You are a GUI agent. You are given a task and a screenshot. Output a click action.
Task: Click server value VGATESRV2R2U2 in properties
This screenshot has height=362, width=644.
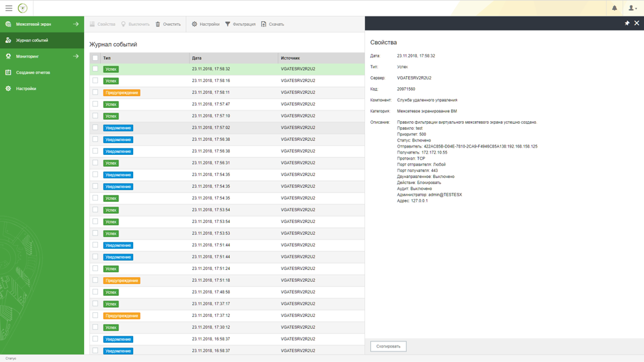414,78
